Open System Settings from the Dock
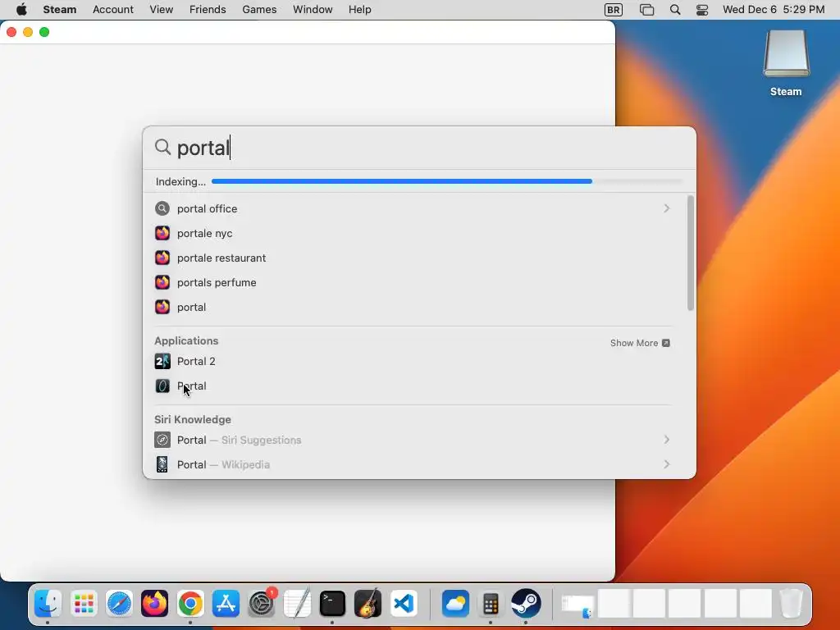Viewport: 840px width, 630px height. pos(262,604)
